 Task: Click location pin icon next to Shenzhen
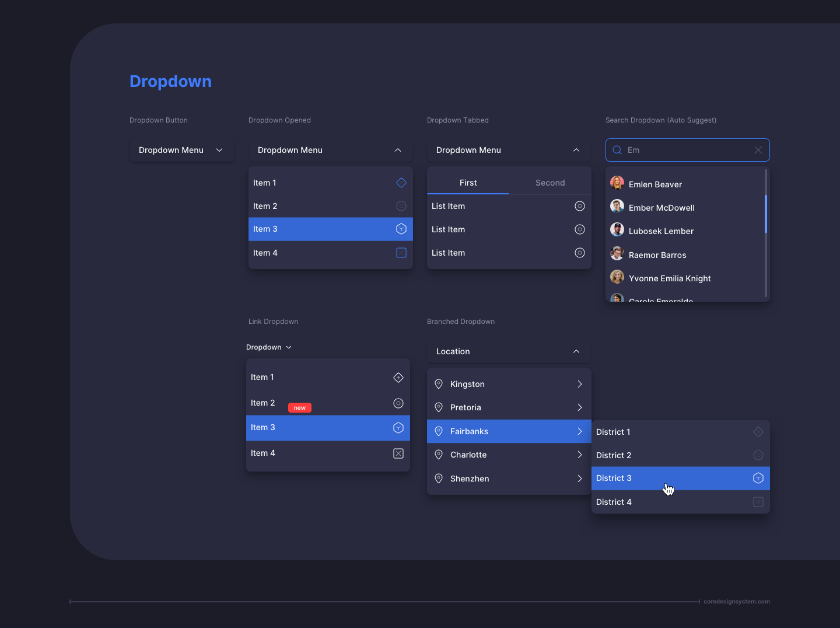click(x=439, y=479)
